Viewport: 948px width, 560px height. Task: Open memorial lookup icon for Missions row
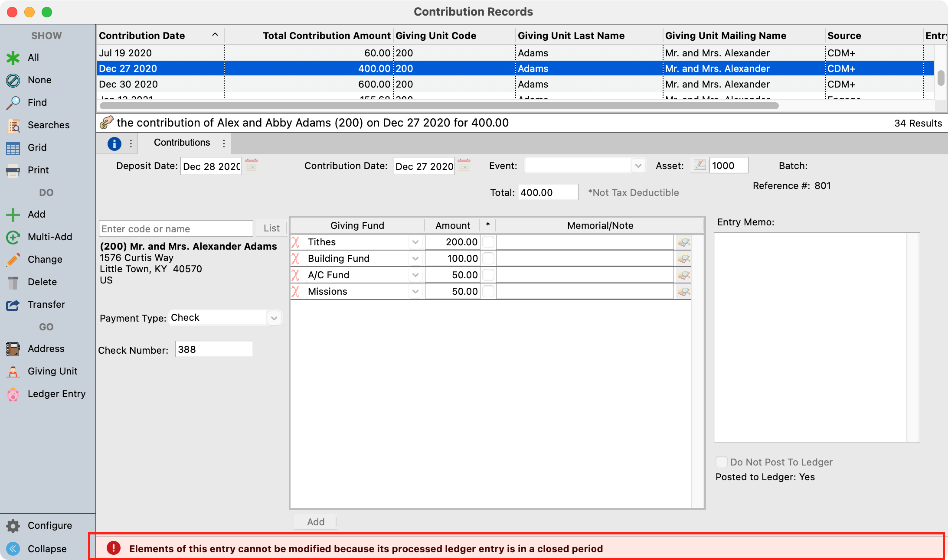coord(683,292)
